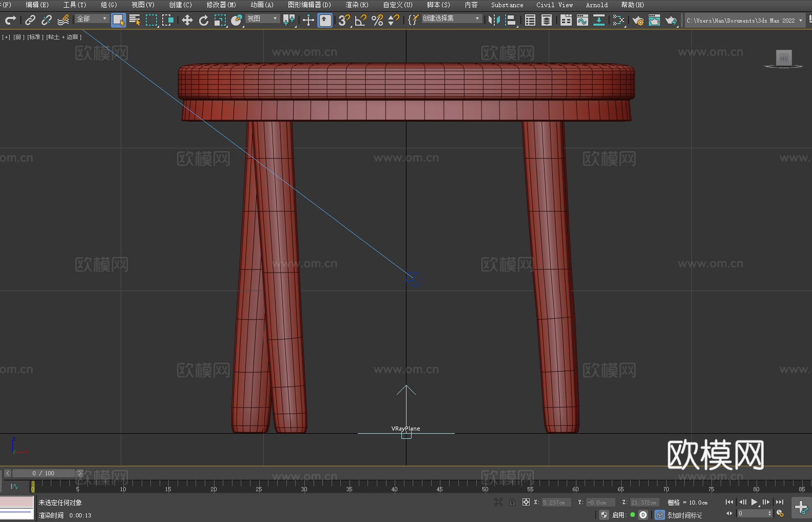Open 组(G) menu

[108, 5]
